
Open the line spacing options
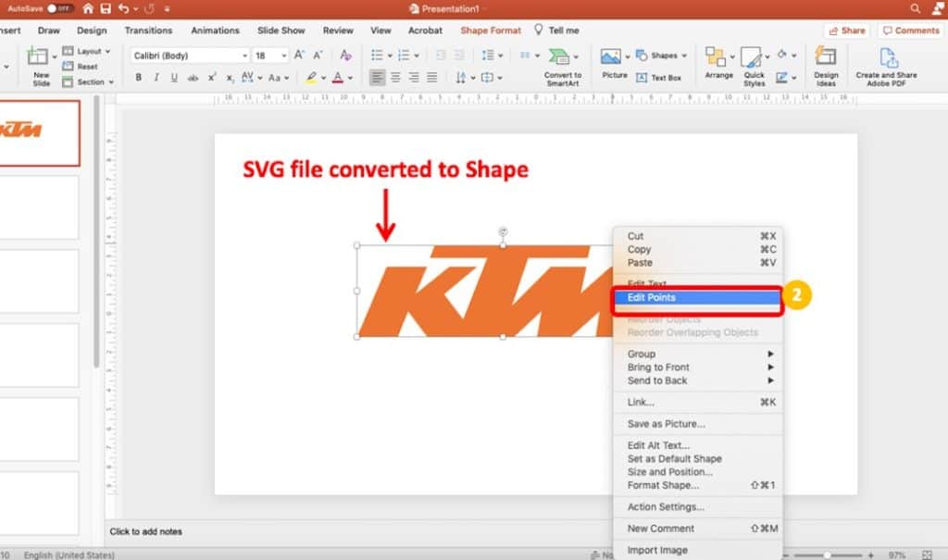point(492,56)
